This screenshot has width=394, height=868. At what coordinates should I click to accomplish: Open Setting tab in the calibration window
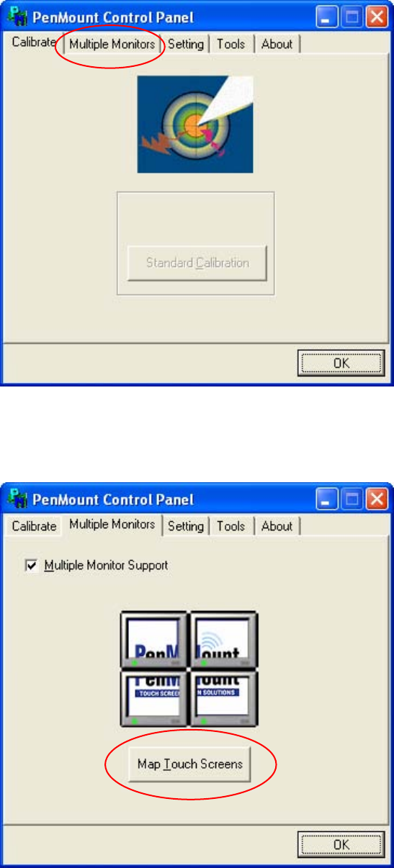(x=186, y=45)
